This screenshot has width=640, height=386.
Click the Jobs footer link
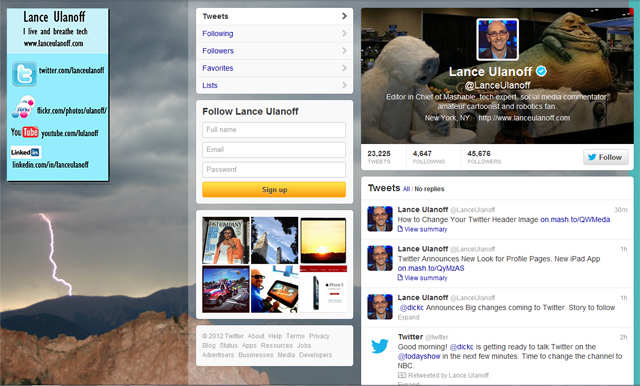(x=304, y=346)
